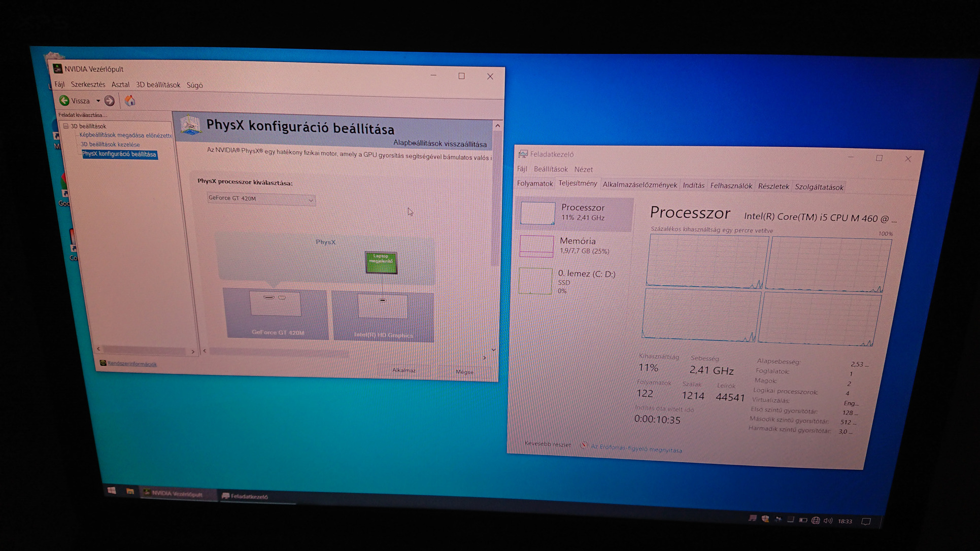Switch to the Folyamatok tab
Viewport: 980px width, 551px height.
(534, 184)
